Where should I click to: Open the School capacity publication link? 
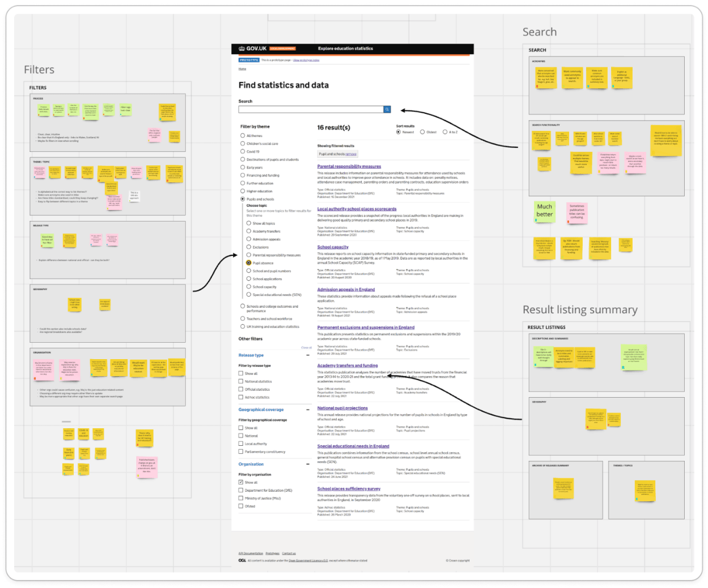334,248
